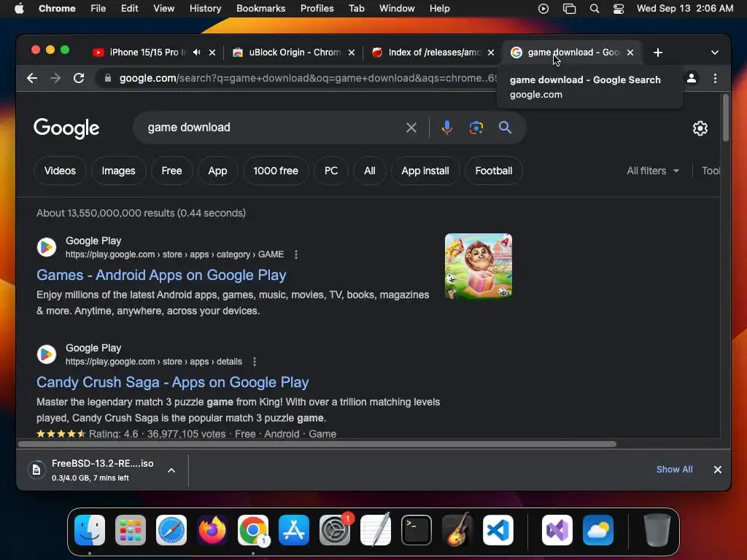The height and width of the screenshot is (560, 747).
Task: Search by image with Google Lens icon
Action: (476, 128)
